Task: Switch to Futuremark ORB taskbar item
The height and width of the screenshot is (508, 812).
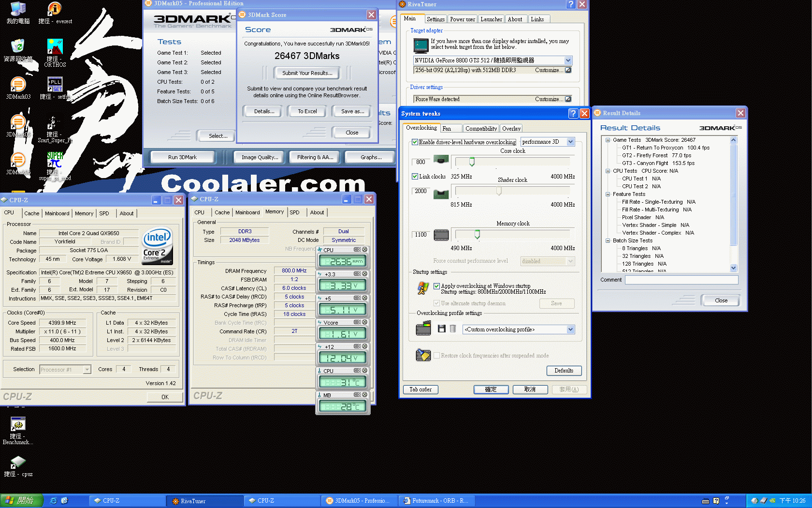Action: point(437,501)
